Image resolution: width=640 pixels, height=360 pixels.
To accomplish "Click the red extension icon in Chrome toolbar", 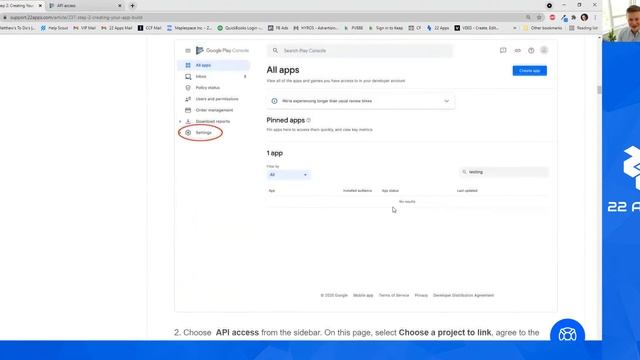I will (552, 18).
